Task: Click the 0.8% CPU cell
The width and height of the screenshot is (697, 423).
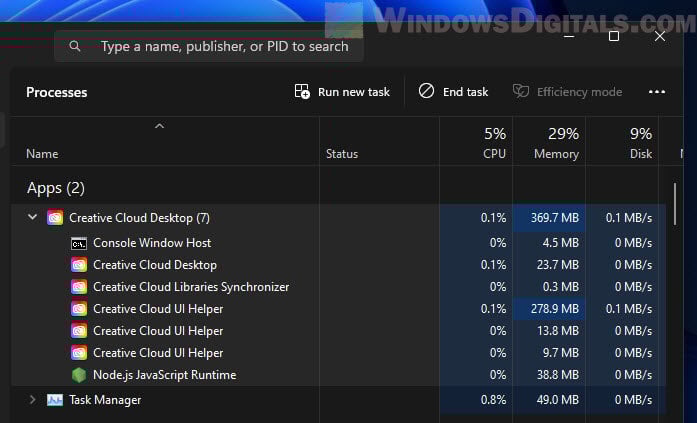Action: (x=476, y=400)
